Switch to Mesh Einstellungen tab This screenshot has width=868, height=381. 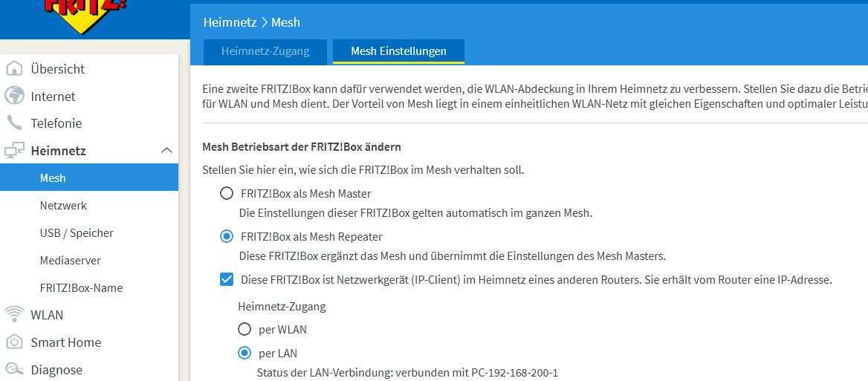[398, 51]
